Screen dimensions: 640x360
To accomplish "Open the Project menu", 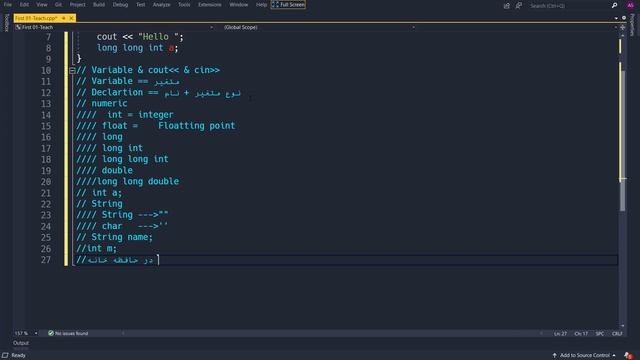I will click(78, 4).
